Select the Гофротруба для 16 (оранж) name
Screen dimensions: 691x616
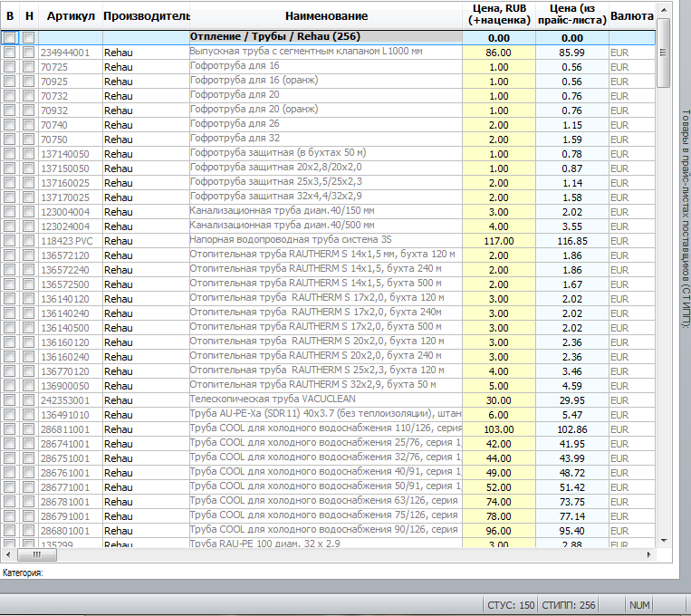pyautogui.click(x=254, y=81)
